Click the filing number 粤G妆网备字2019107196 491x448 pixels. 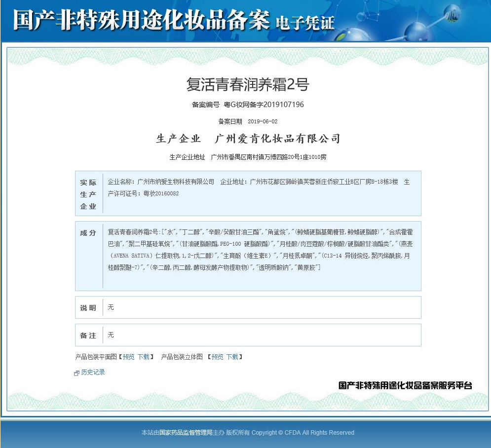click(264, 105)
